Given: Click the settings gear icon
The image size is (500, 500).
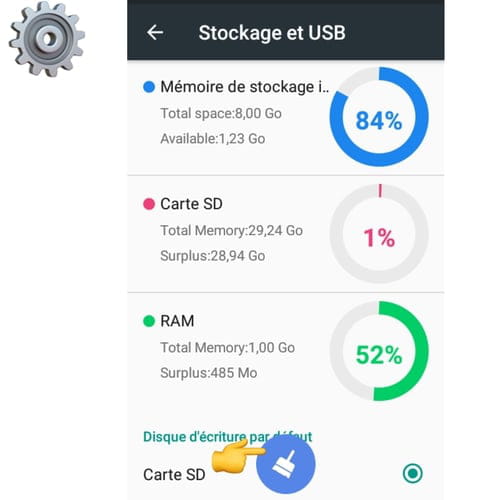Looking at the screenshot, I should pos(47,38).
